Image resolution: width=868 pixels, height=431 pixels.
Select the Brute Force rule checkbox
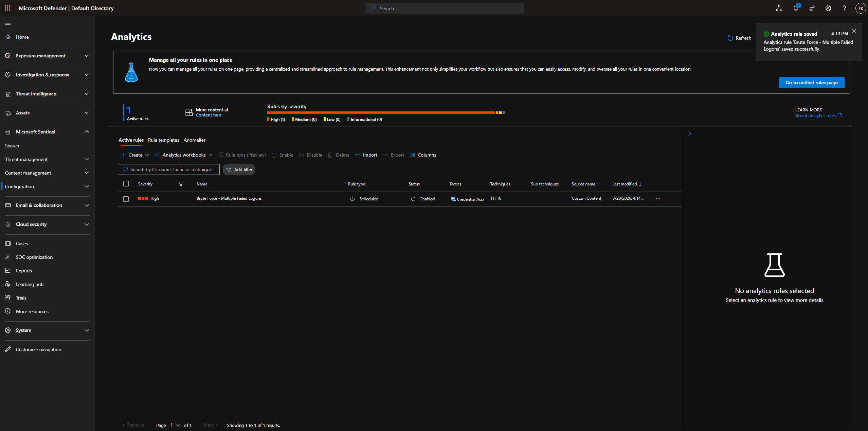point(126,199)
